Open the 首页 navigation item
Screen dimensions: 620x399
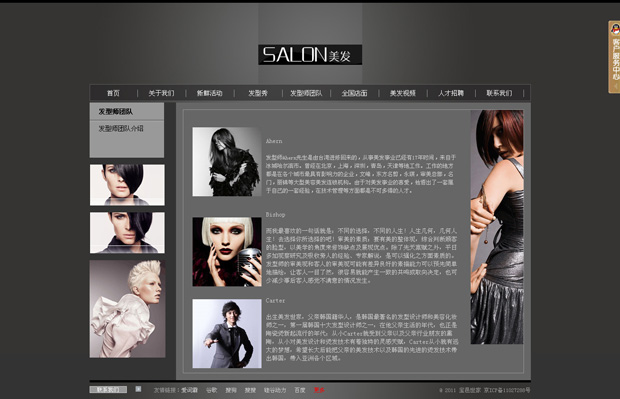113,93
